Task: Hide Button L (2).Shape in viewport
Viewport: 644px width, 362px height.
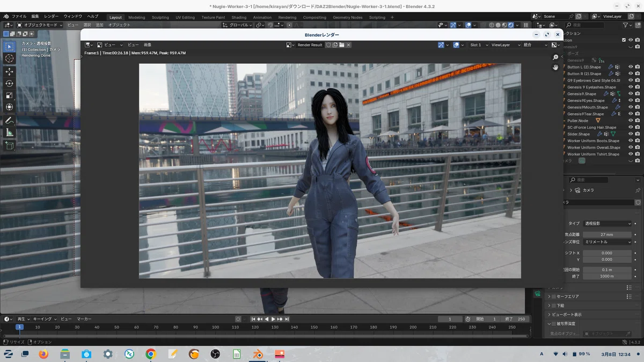Action: pyautogui.click(x=631, y=67)
